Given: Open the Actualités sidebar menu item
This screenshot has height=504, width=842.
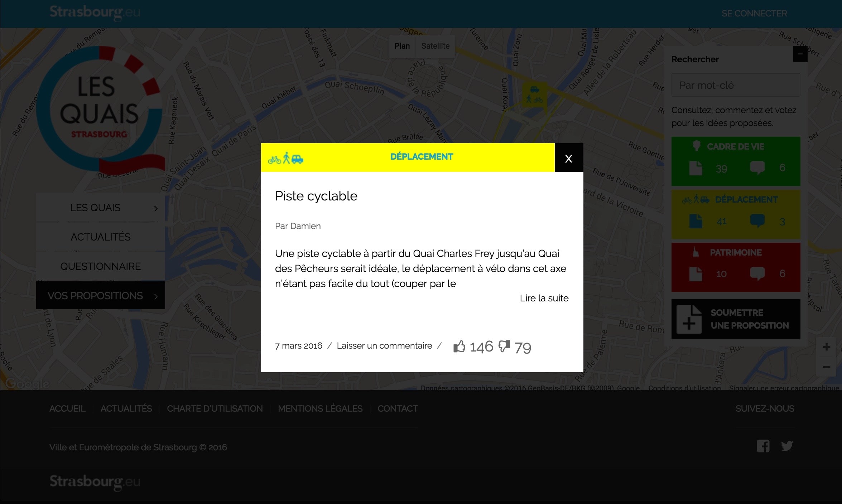Looking at the screenshot, I should pos(100,237).
